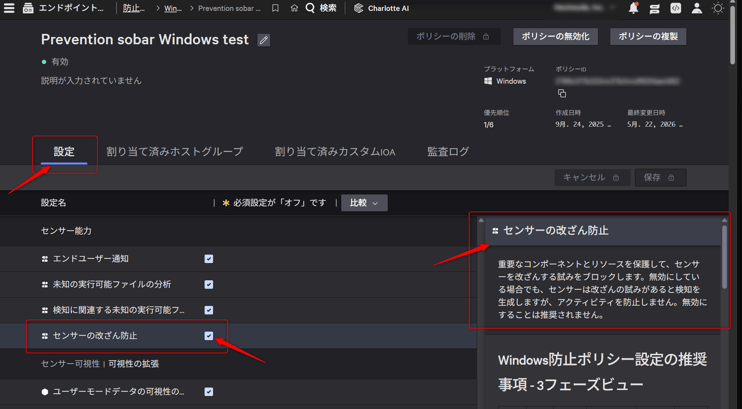This screenshot has width=742, height=409.
Task: Expand the truncated 最終変更日時 date value
Action: click(655, 125)
